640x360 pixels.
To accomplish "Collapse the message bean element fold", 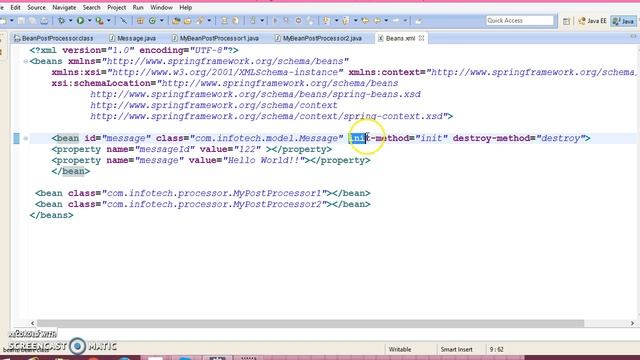I will point(25,138).
